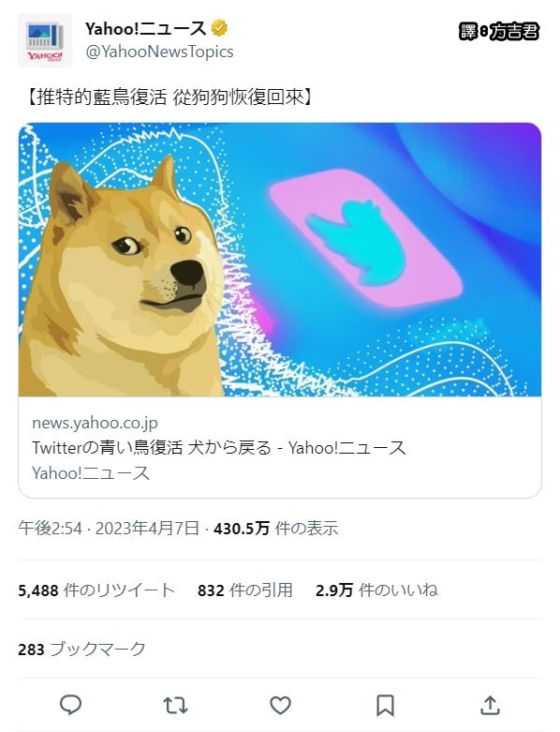Bookmark the tweet with ribbon icon
This screenshot has height=732, width=560.
(x=385, y=706)
